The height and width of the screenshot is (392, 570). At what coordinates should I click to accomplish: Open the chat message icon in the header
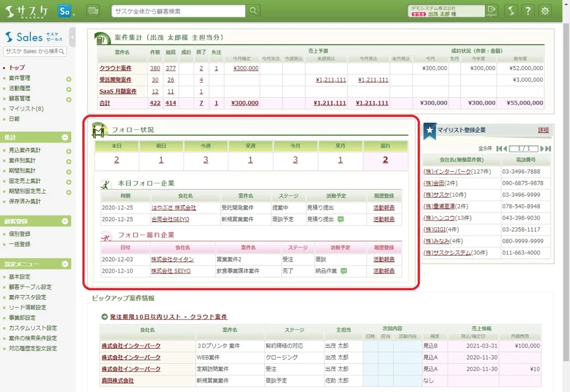point(93,11)
